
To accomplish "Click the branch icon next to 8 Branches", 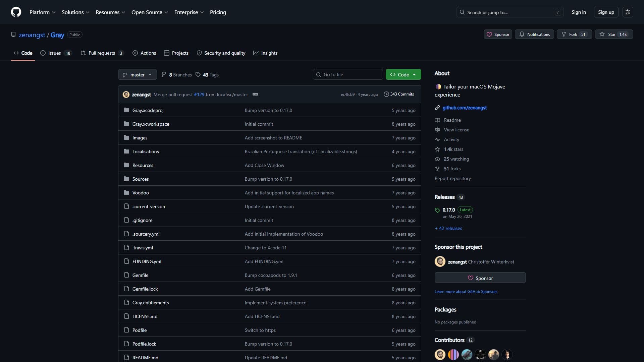I will coord(164,74).
